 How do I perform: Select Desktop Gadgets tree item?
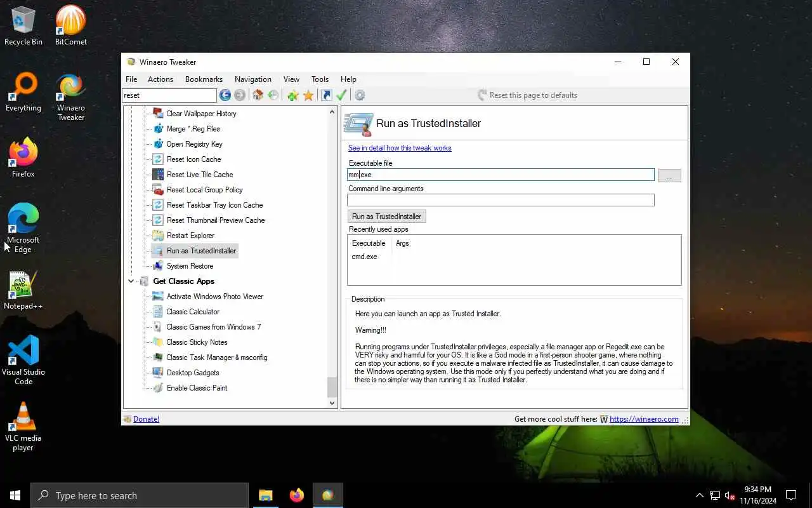pyautogui.click(x=193, y=373)
